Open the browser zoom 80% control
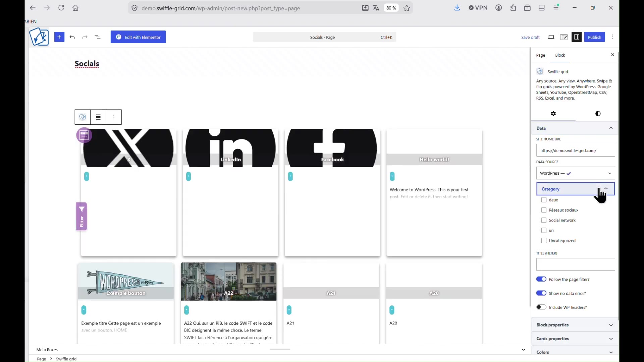Image resolution: width=644 pixels, height=362 pixels. click(x=391, y=8)
